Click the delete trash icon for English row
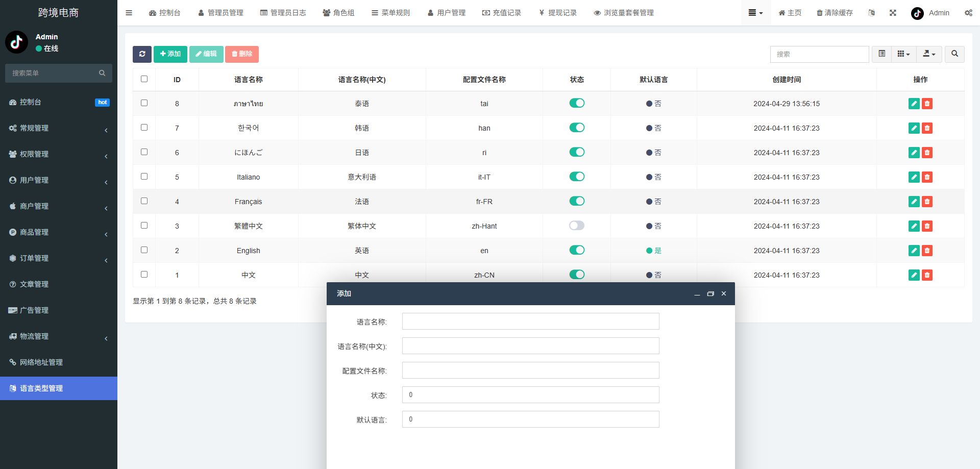The image size is (980, 469). tap(927, 251)
